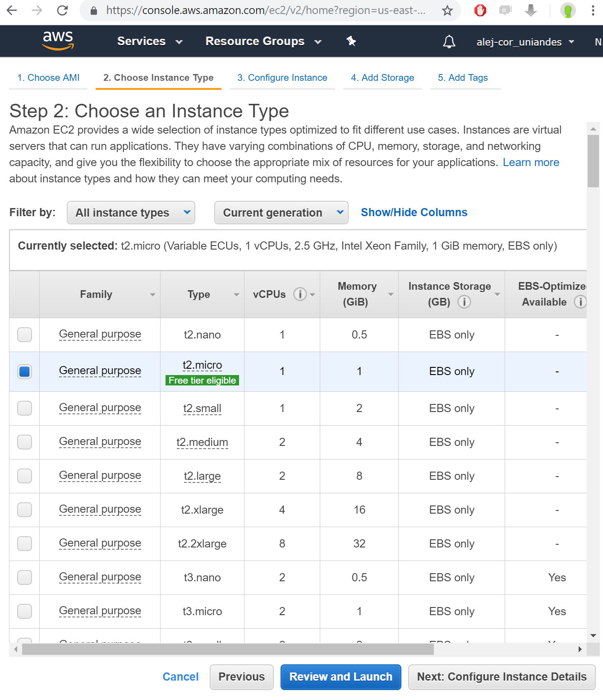Show Instance Storage info icon

pos(464,302)
